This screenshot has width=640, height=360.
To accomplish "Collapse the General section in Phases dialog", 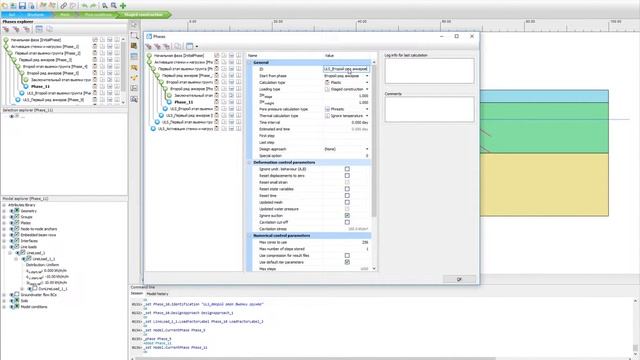I will point(250,62).
